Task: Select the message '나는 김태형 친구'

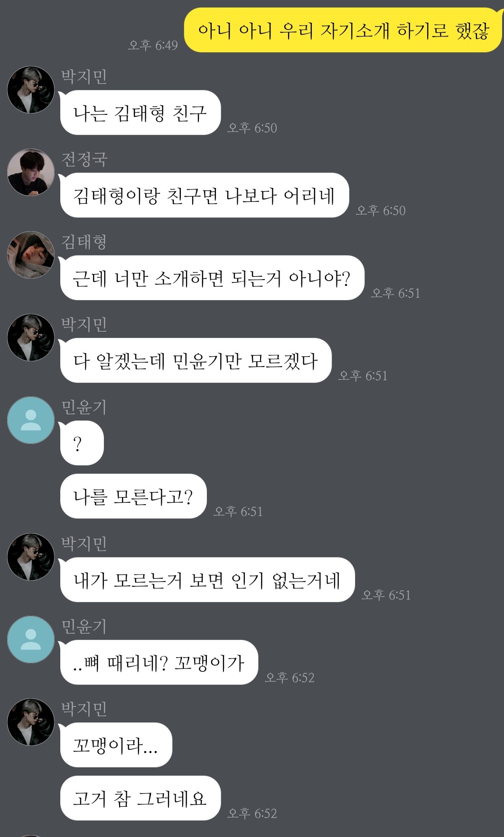Action: tap(140, 113)
